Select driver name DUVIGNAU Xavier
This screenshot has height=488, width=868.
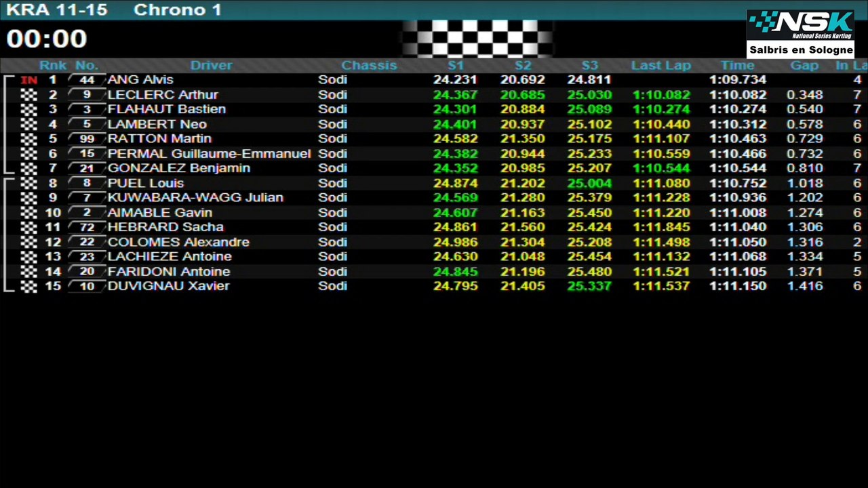pyautogui.click(x=168, y=286)
